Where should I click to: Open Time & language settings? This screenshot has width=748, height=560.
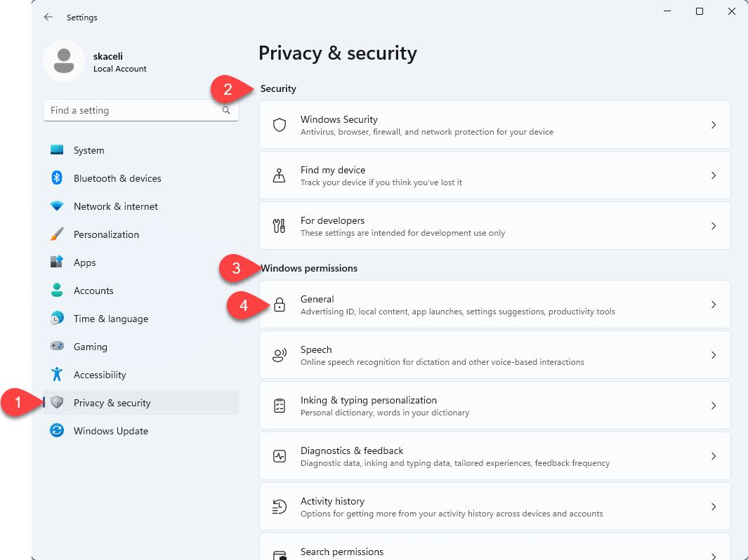tap(141, 319)
